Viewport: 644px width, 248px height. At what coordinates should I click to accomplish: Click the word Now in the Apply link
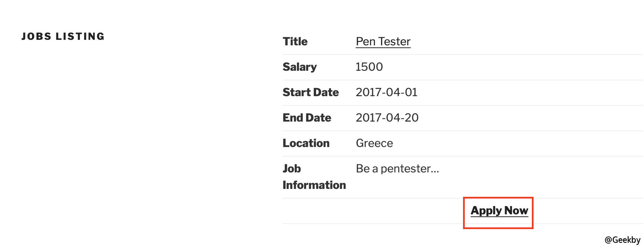tap(516, 211)
